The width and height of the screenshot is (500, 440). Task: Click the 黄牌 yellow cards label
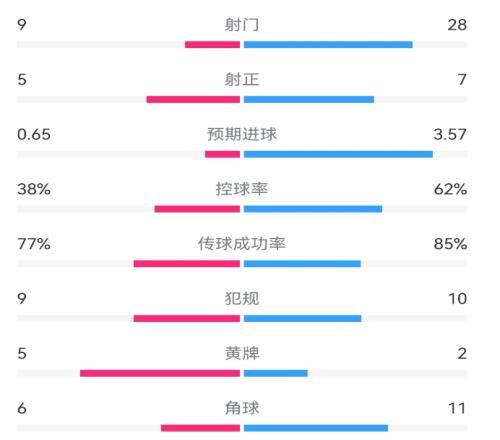(x=242, y=353)
